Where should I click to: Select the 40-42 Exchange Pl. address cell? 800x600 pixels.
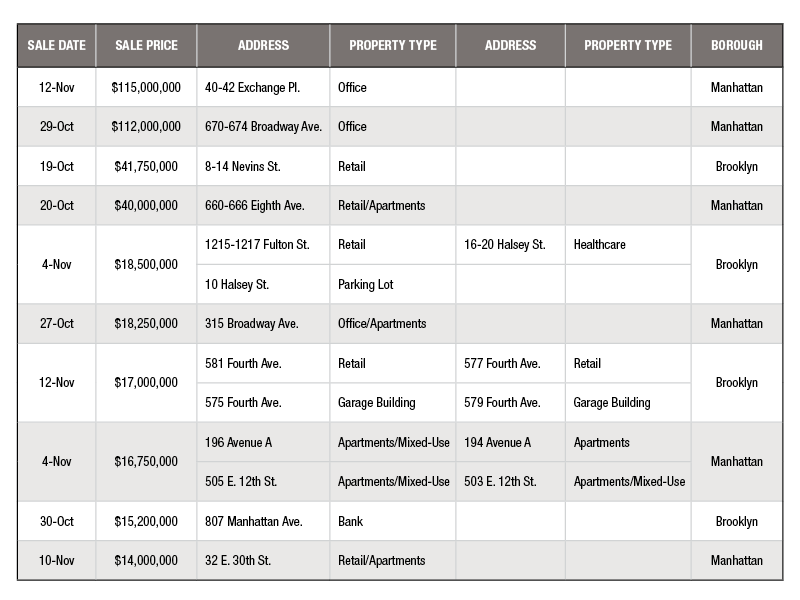[263, 87]
